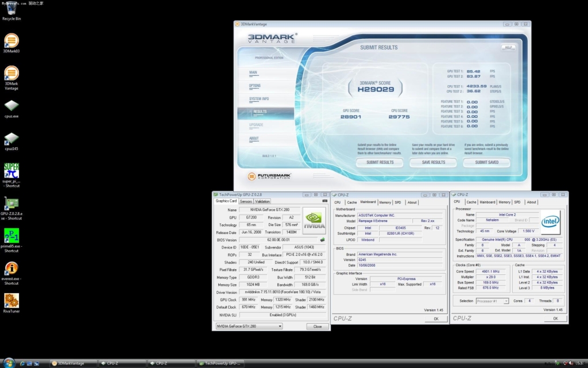The width and height of the screenshot is (588, 368).
Task: Open Memory tab in the Mainboard CPU-Z window
Action: tap(385, 202)
